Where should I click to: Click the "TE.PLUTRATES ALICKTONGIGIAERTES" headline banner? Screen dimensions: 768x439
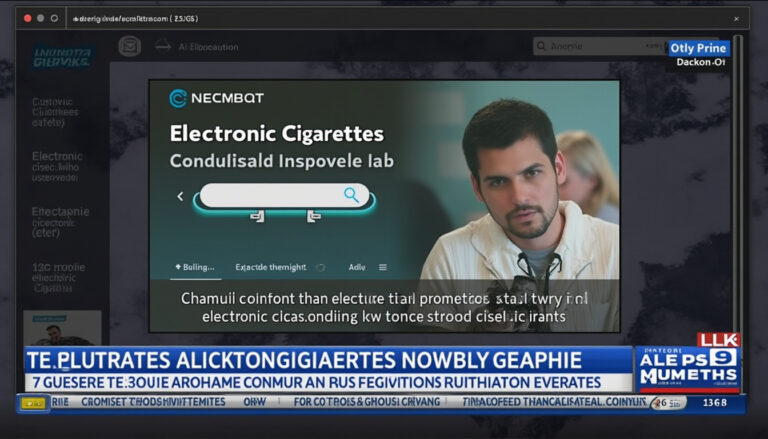tap(328, 360)
